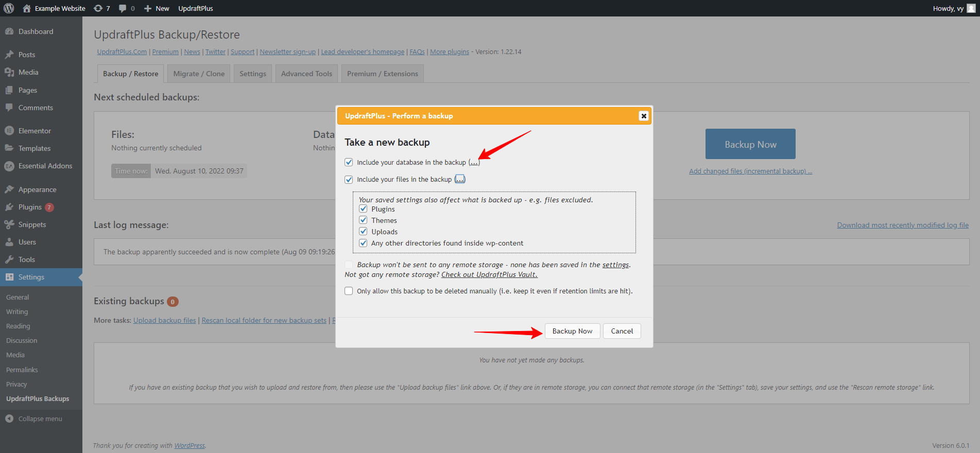The height and width of the screenshot is (453, 980).
Task: Click the Users icon in sidebar
Action: [9, 242]
